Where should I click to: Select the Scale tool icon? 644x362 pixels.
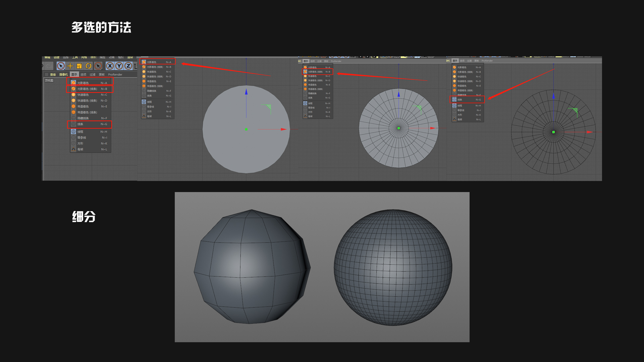[79, 66]
